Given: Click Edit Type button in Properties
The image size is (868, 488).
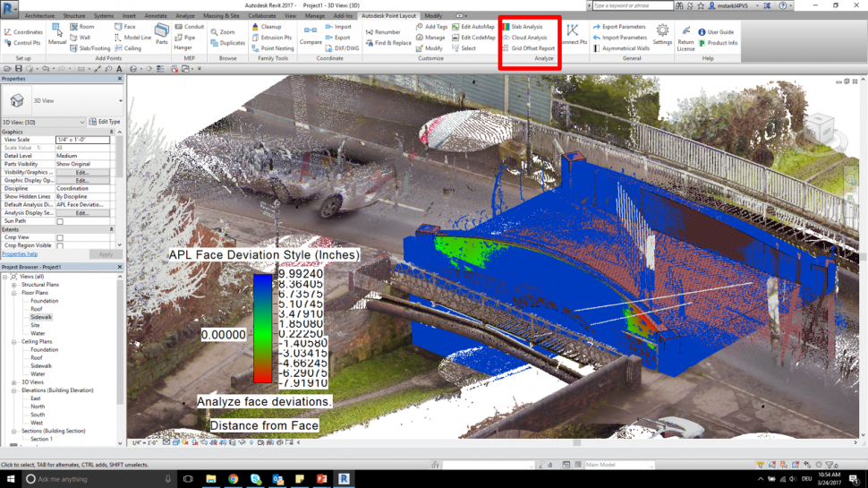Looking at the screenshot, I should (x=105, y=122).
